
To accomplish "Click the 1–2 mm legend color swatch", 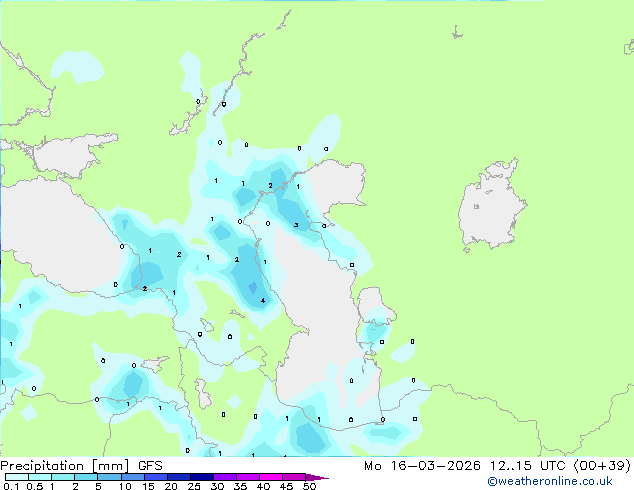I will pos(63,477).
